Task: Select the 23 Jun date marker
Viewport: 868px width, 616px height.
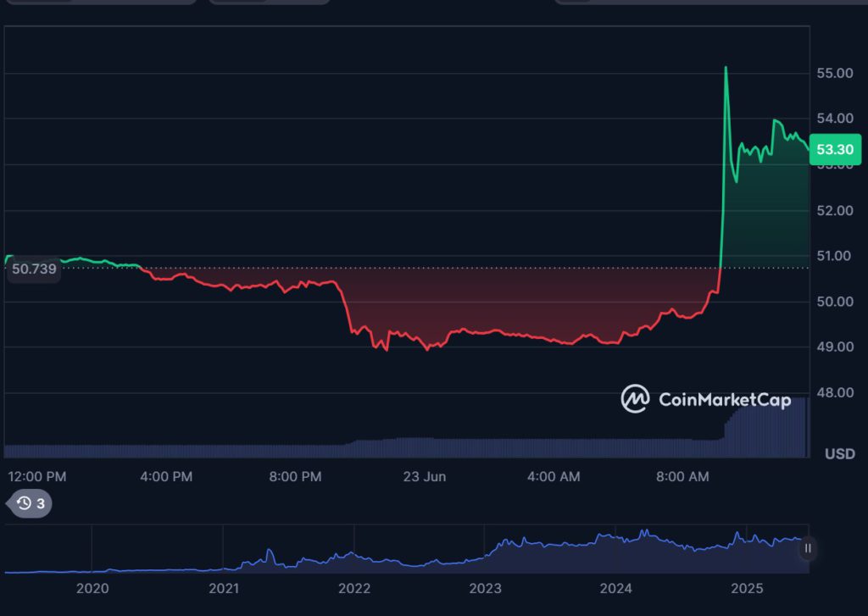Action: 424,477
